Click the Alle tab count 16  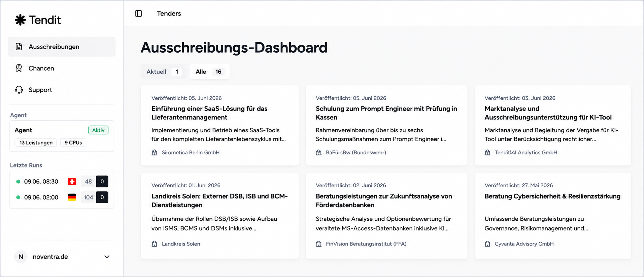[x=218, y=72]
